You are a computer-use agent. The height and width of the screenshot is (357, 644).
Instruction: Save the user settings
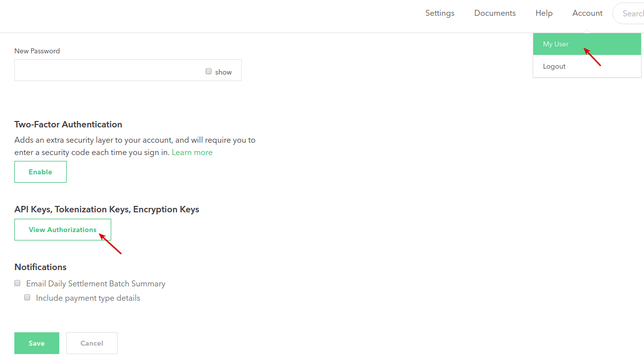point(37,343)
